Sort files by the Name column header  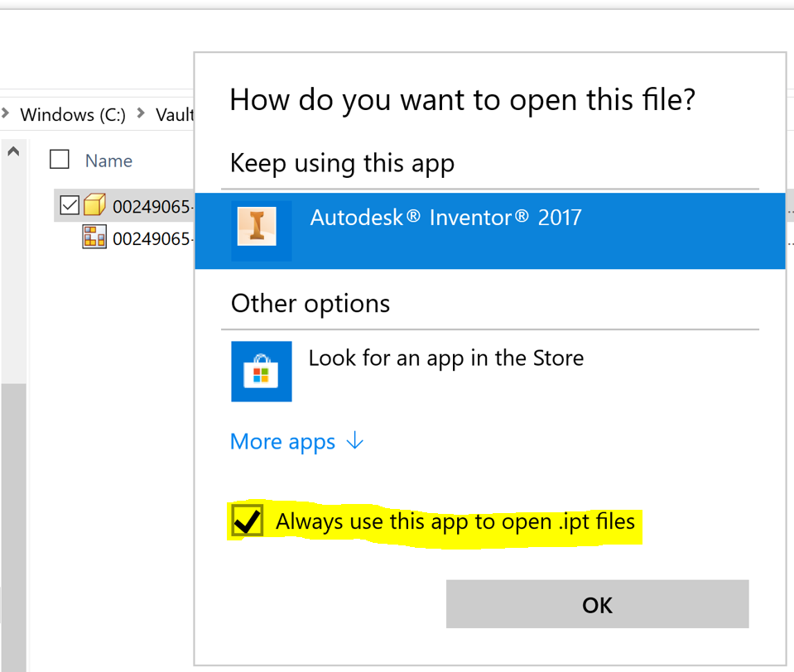click(108, 161)
